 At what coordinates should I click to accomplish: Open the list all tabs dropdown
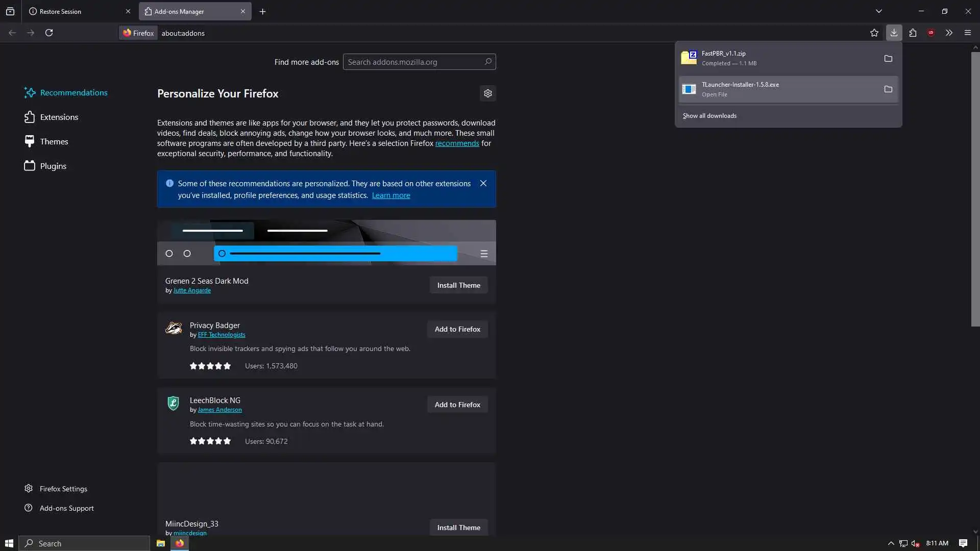tap(879, 11)
